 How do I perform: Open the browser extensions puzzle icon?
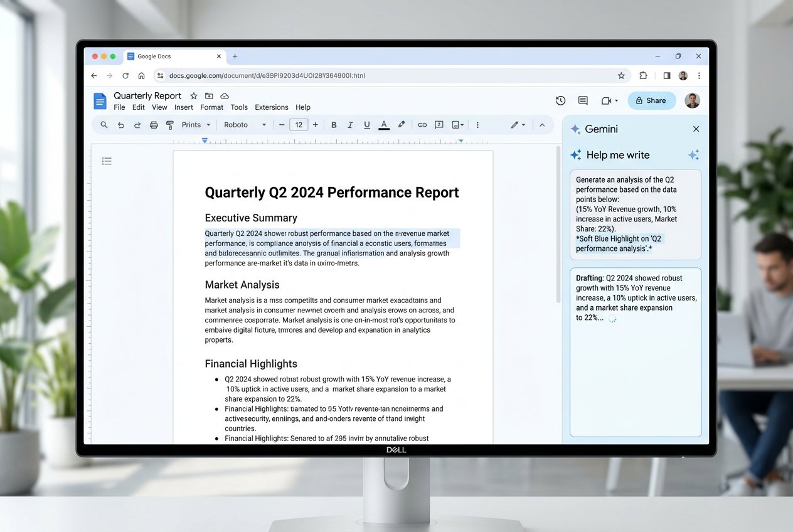click(x=643, y=76)
